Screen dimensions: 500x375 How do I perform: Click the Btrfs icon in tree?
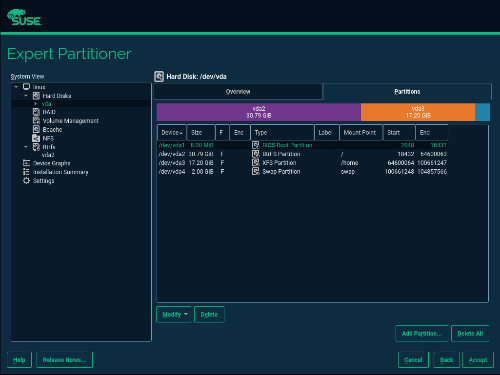pyautogui.click(x=36, y=147)
